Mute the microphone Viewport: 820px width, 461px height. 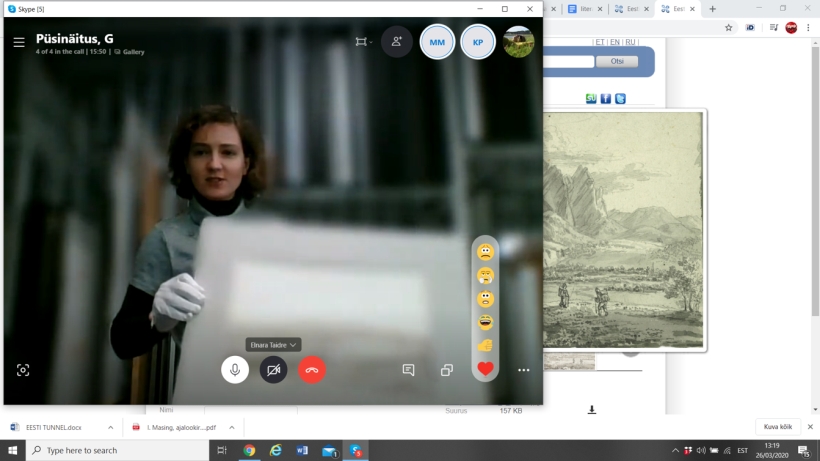tap(235, 370)
